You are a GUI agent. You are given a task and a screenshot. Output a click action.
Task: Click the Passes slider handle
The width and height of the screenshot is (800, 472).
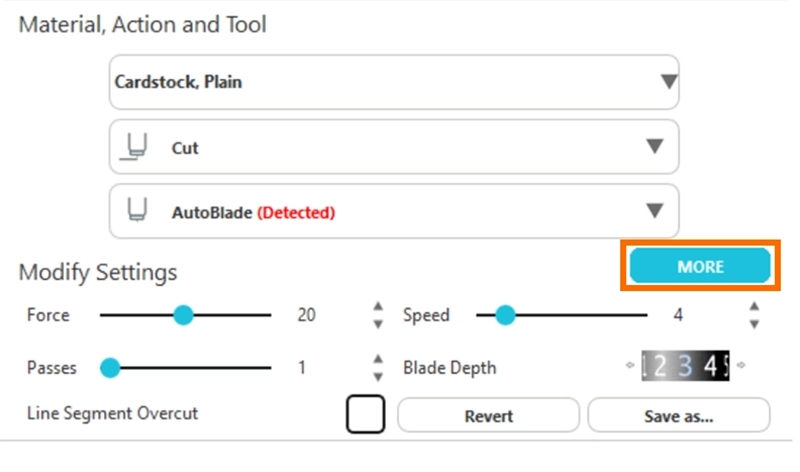point(110,368)
